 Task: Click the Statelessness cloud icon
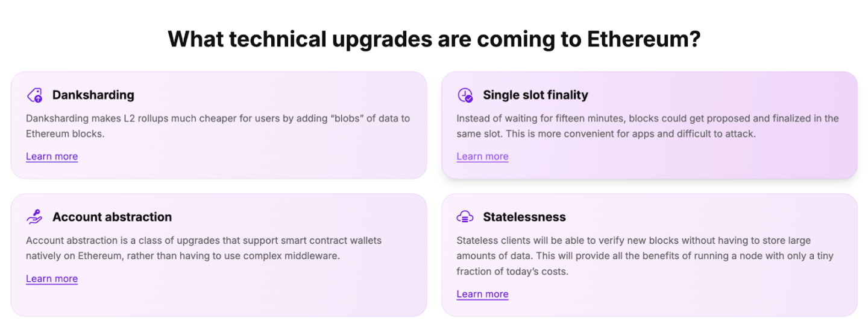click(x=465, y=217)
